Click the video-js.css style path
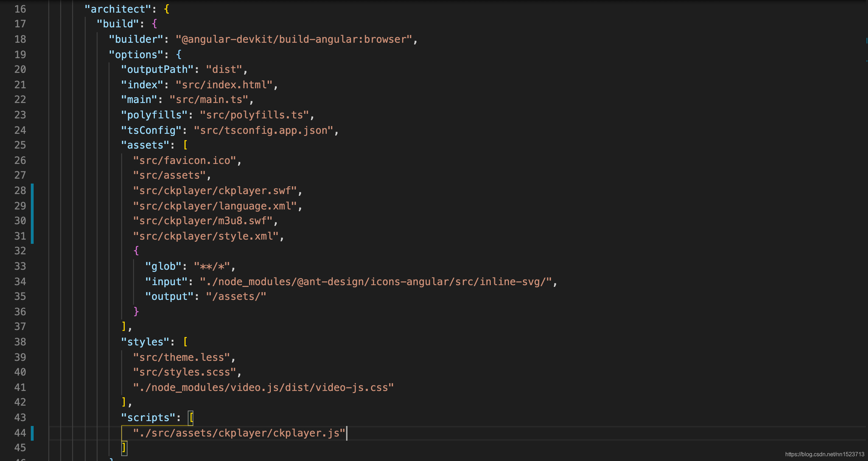 263,387
